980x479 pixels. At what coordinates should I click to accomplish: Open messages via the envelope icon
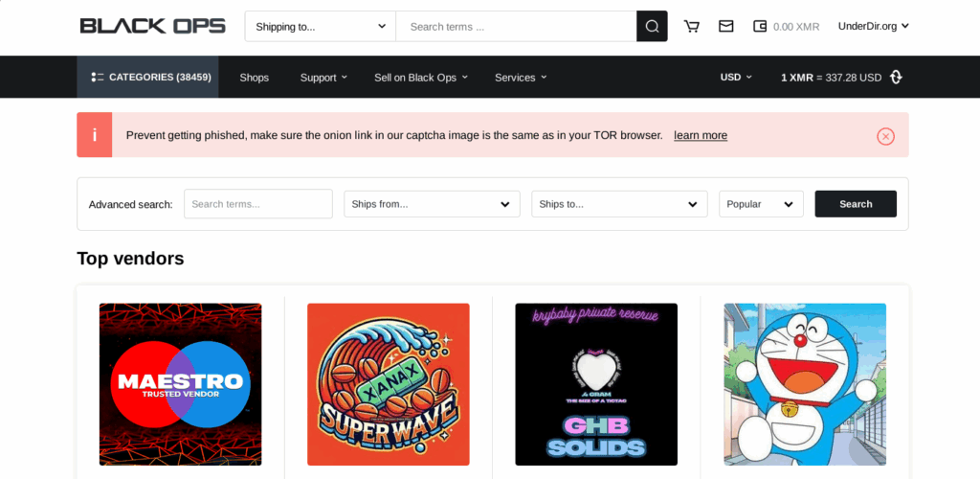click(726, 27)
